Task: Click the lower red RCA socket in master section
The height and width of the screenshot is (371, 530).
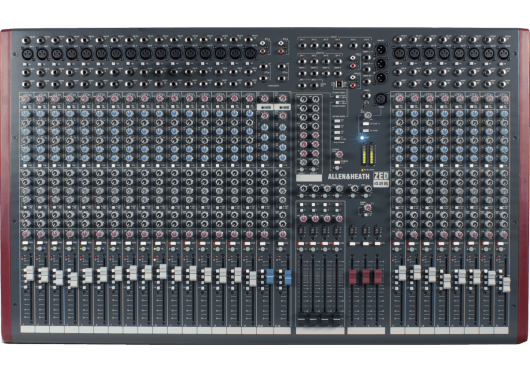Action: tap(353, 85)
